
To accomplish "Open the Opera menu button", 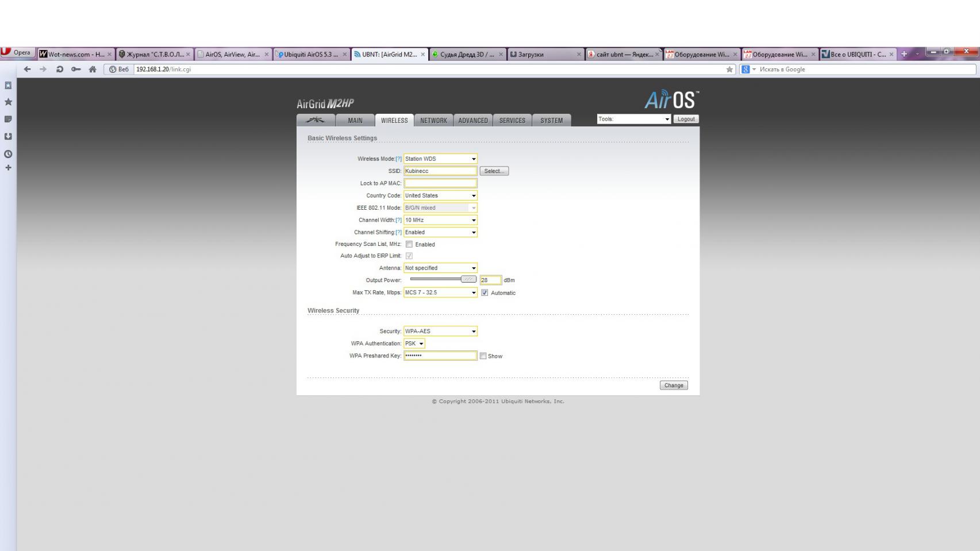I will point(17,52).
